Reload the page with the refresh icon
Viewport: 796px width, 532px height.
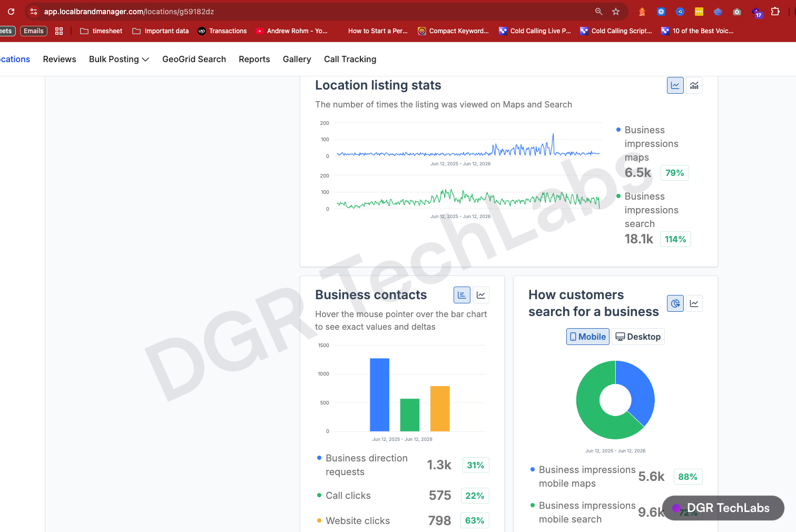(11, 11)
